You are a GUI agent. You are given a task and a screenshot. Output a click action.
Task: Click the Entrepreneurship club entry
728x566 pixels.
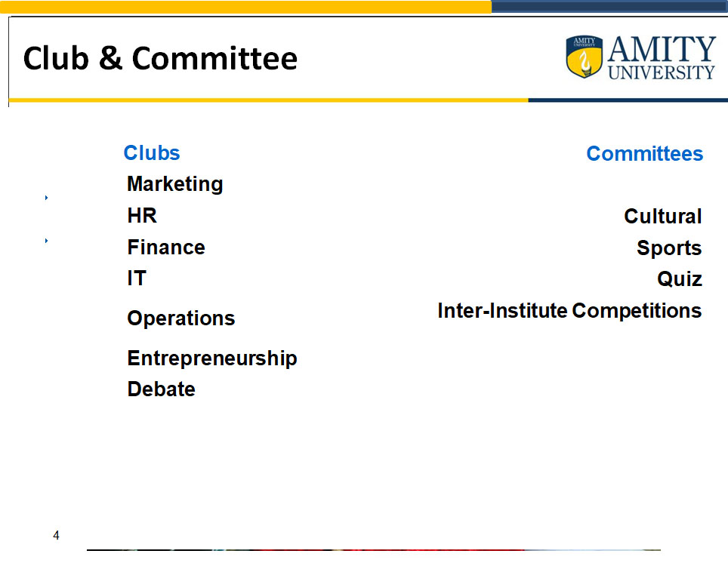212,358
